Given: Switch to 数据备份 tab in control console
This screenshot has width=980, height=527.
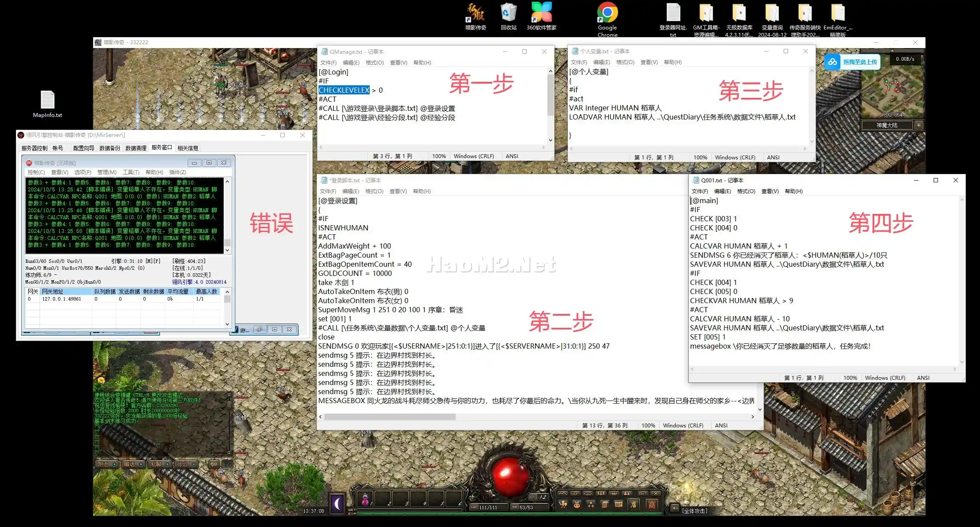Looking at the screenshot, I should coord(110,148).
